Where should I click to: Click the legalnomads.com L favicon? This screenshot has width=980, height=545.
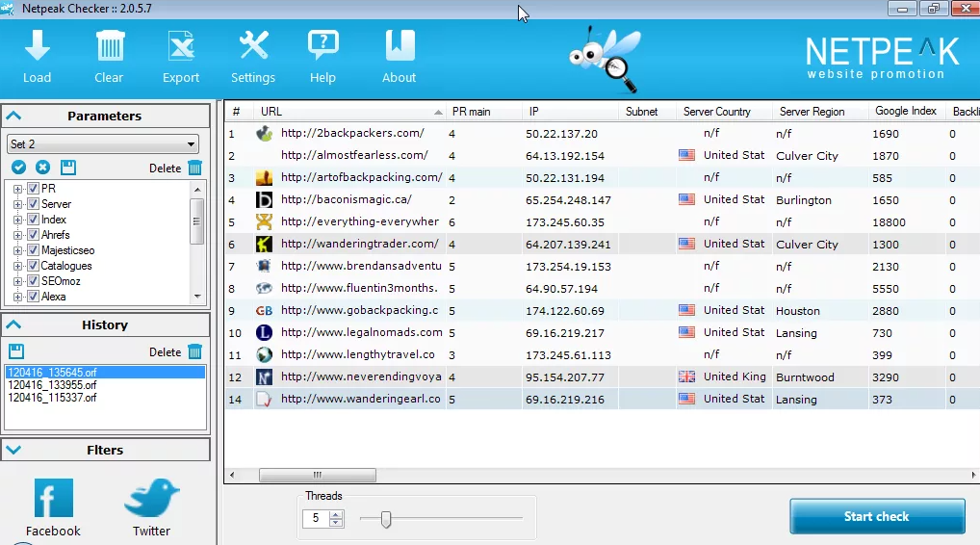pyautogui.click(x=265, y=332)
